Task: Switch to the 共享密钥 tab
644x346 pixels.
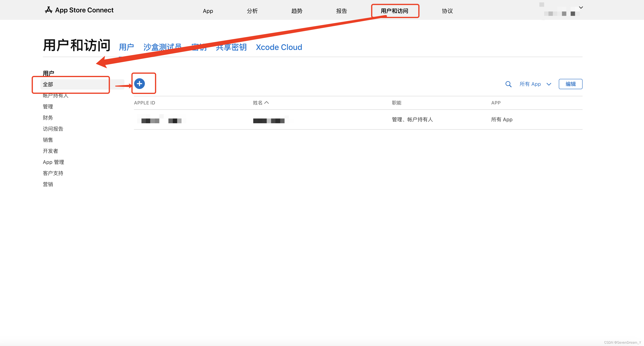Action: coord(231,47)
